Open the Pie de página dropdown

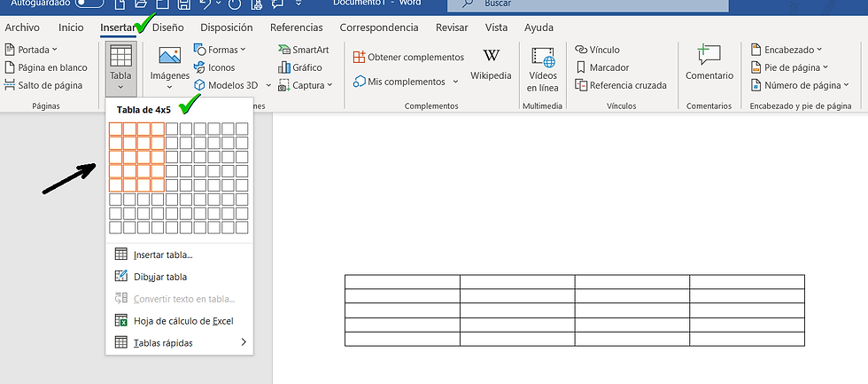tap(789, 67)
